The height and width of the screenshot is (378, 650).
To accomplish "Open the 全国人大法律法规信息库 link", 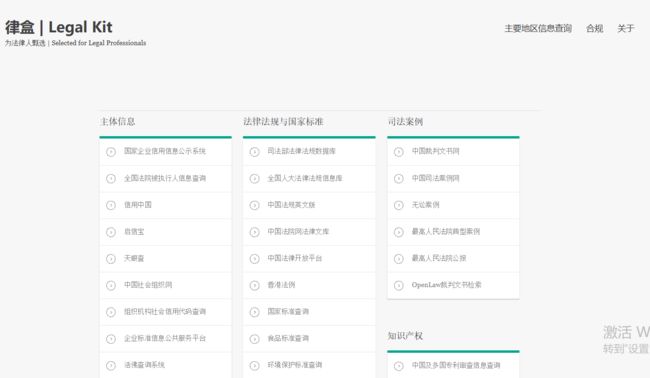I will coord(305,178).
